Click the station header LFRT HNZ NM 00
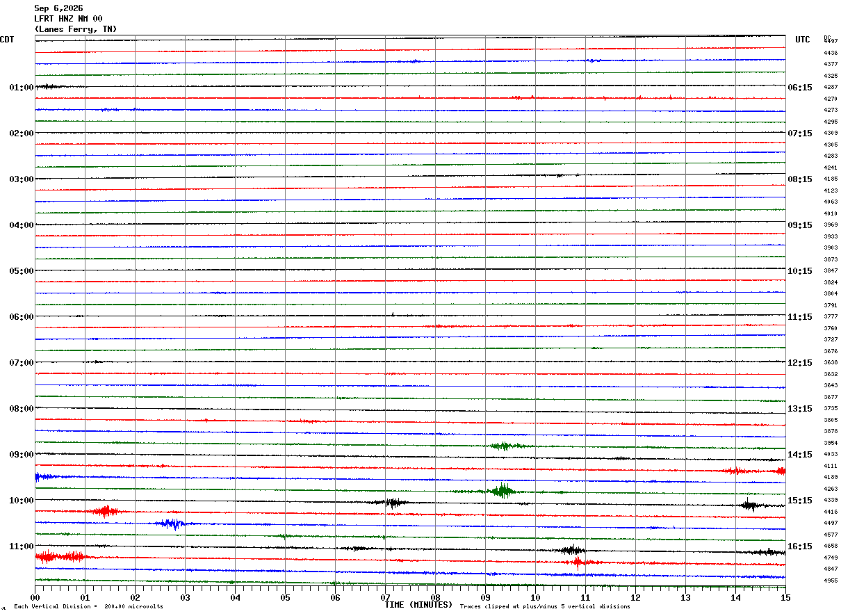Image resolution: width=841 pixels, height=616 pixels. pos(68,19)
